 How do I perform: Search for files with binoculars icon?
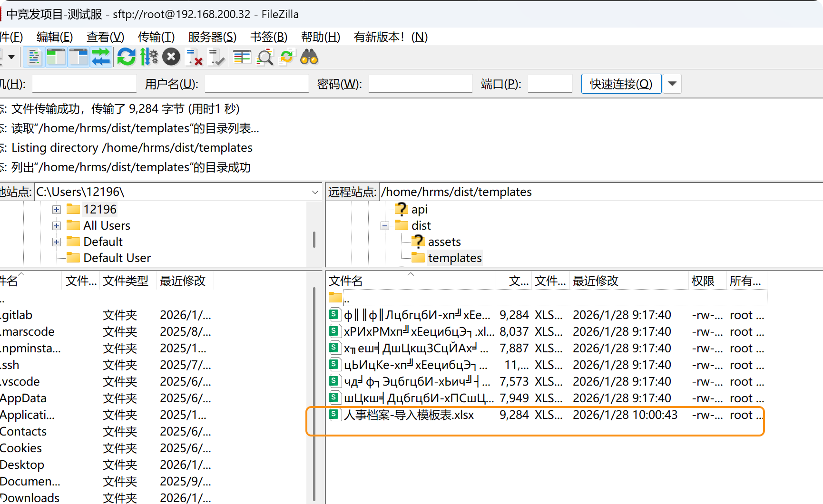(309, 58)
